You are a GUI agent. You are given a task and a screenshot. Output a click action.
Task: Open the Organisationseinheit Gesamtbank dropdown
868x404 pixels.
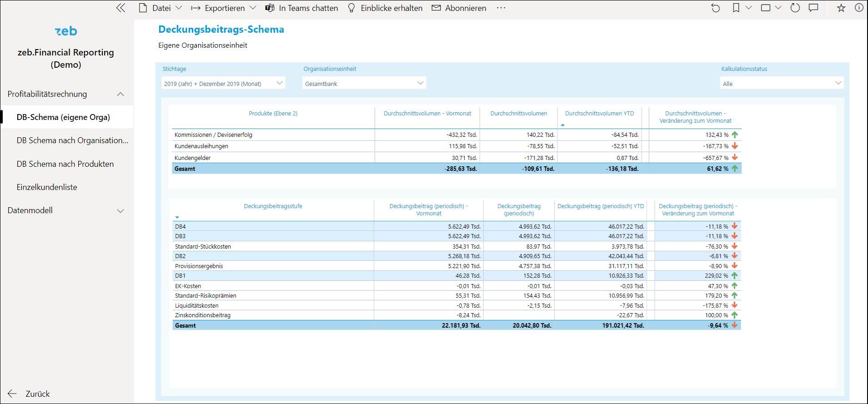point(364,83)
